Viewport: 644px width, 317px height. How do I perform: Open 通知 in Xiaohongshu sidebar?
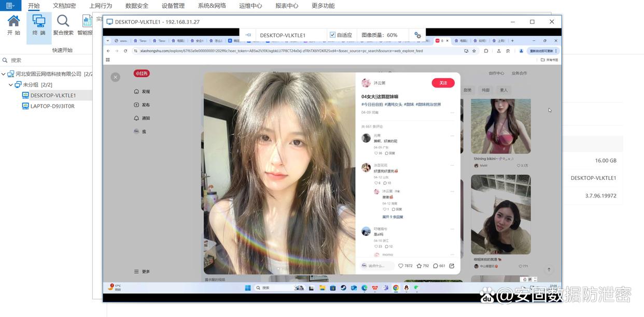coord(143,118)
